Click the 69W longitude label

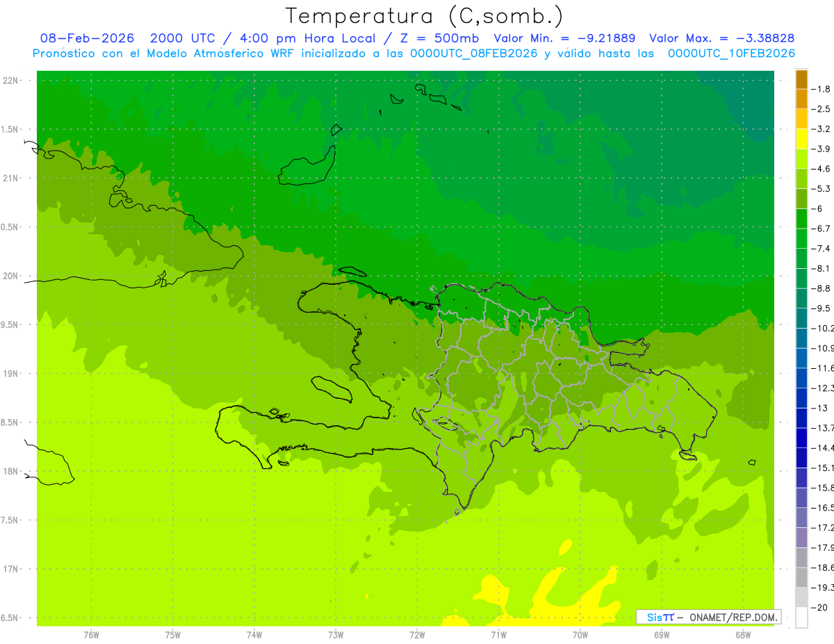click(x=661, y=635)
